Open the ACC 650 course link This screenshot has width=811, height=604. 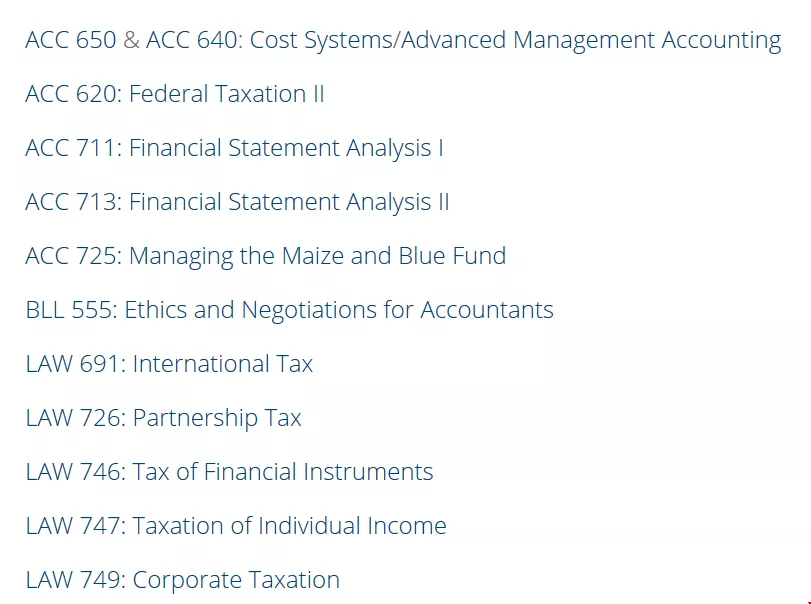point(71,40)
